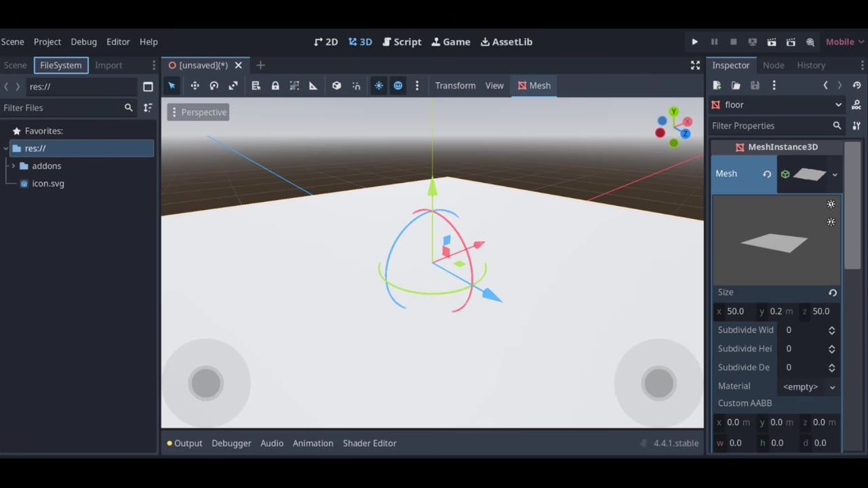Image resolution: width=868 pixels, height=488 pixels.
Task: Click the group selected node children icon
Action: [x=294, y=85]
